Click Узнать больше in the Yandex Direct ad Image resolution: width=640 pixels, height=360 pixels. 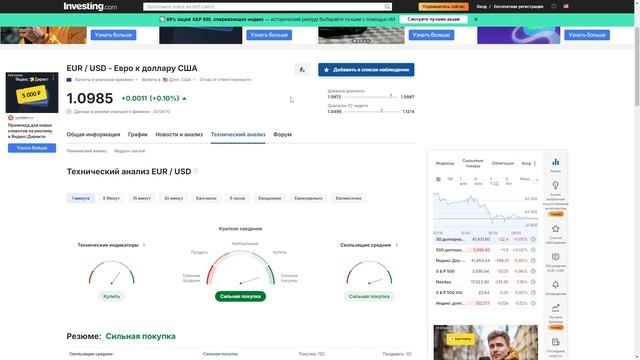tap(32, 148)
